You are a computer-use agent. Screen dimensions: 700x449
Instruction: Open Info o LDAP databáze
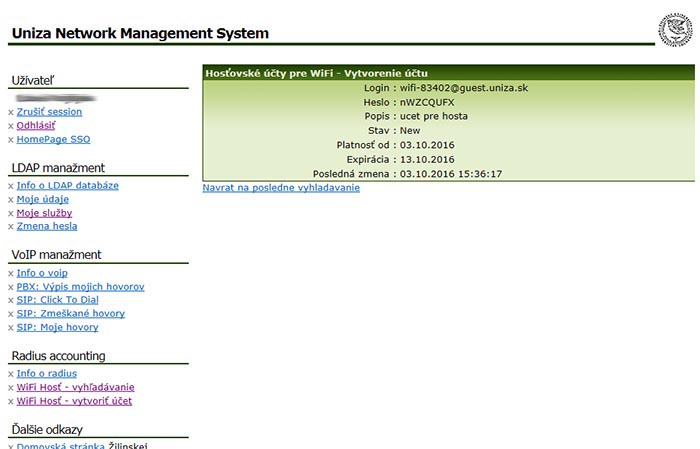point(67,185)
